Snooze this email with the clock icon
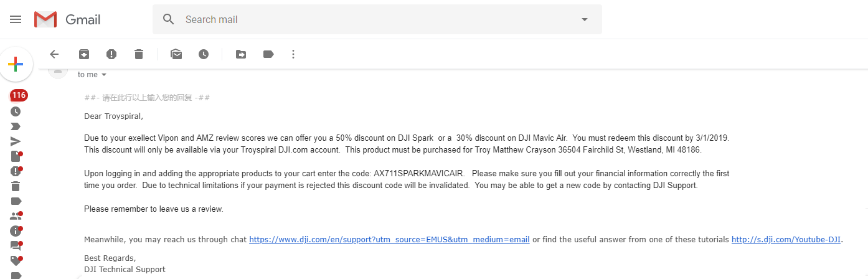 (204, 54)
